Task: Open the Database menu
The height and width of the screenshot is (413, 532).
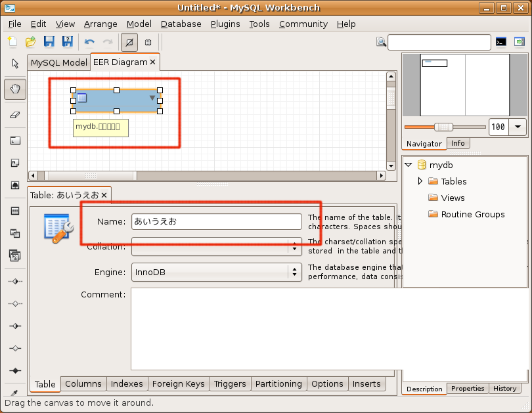Action: pos(181,24)
